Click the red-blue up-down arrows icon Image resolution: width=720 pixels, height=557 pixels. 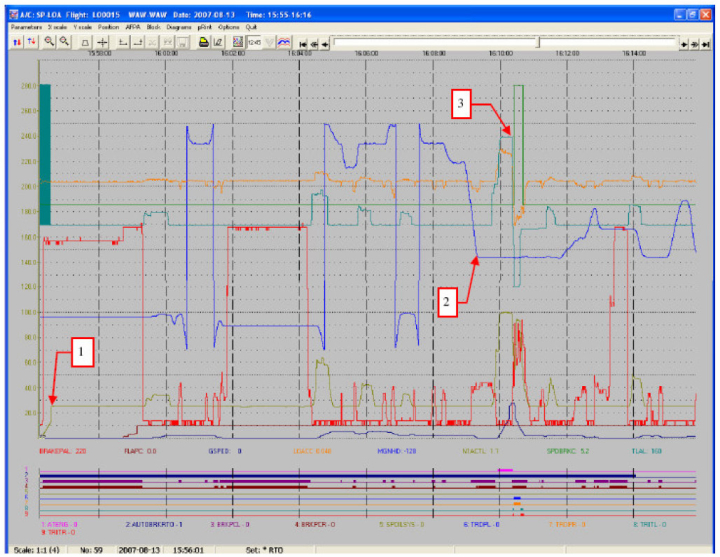click(17, 42)
